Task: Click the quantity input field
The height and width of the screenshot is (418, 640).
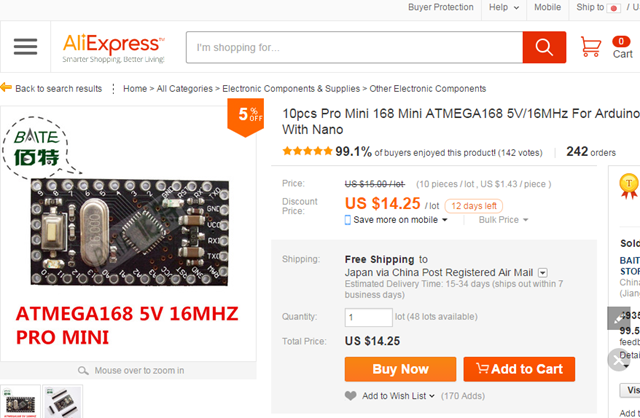Action: pos(368,317)
